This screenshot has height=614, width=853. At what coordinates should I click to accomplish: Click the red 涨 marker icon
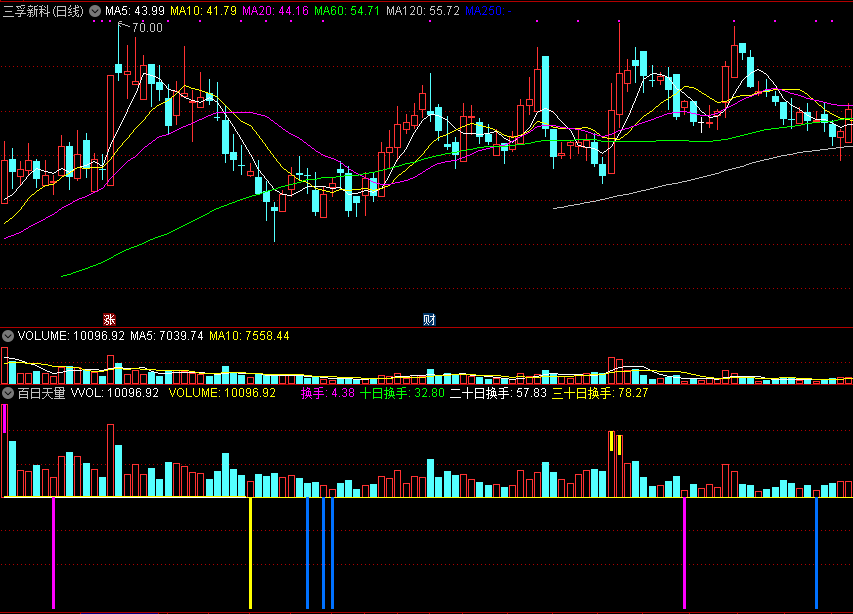click(x=109, y=319)
